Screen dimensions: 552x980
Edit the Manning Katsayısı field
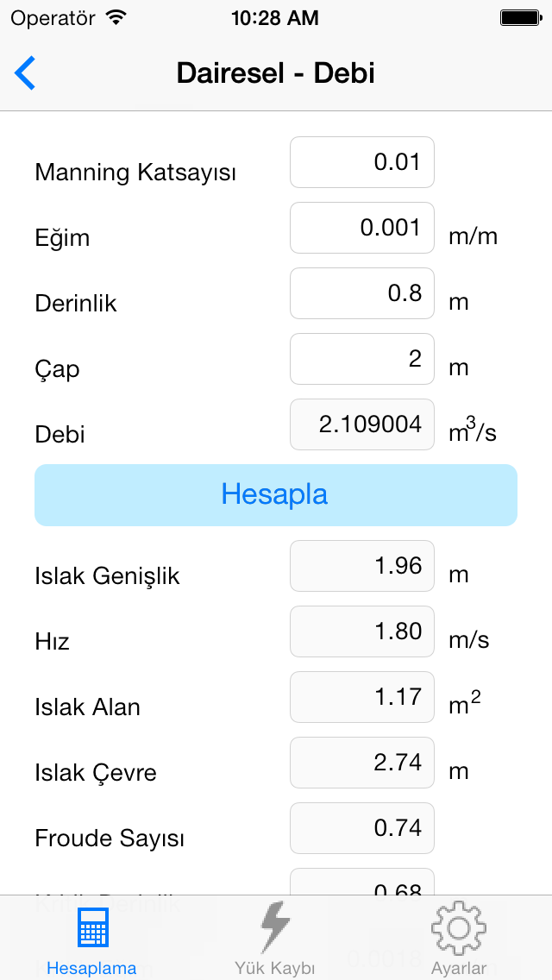point(362,162)
